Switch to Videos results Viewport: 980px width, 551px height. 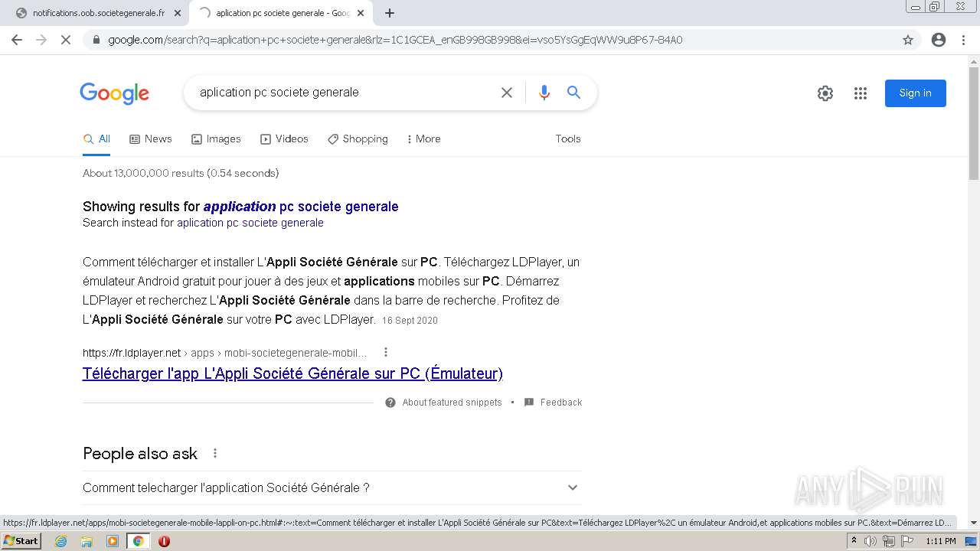(x=284, y=139)
